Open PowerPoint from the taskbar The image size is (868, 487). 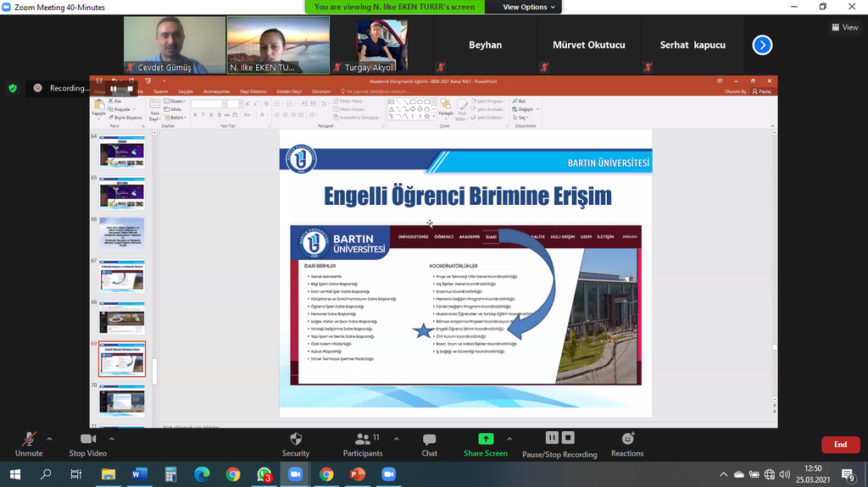point(358,474)
